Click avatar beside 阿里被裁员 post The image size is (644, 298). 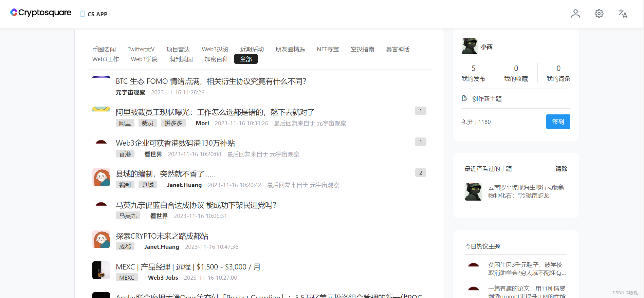101,109
